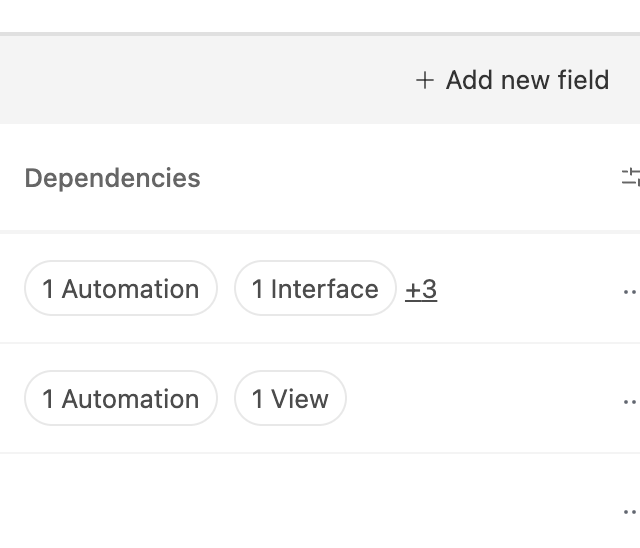The image size is (640, 548).
Task: Click blank header area right of Dependencies
Action: [x=408, y=178]
